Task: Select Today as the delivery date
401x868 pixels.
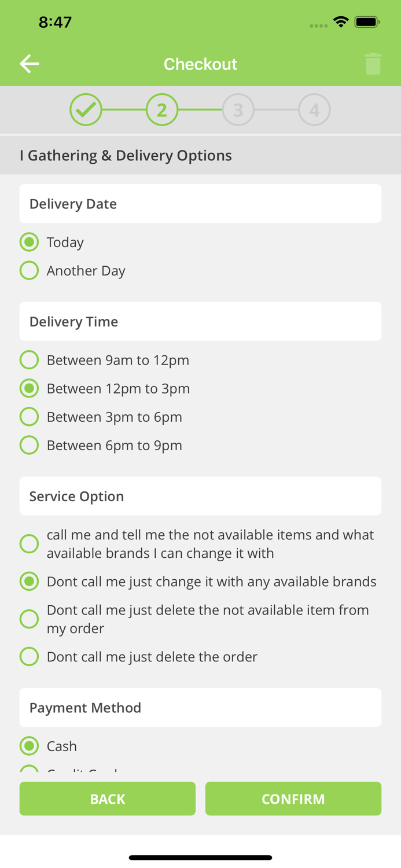Action: (29, 242)
